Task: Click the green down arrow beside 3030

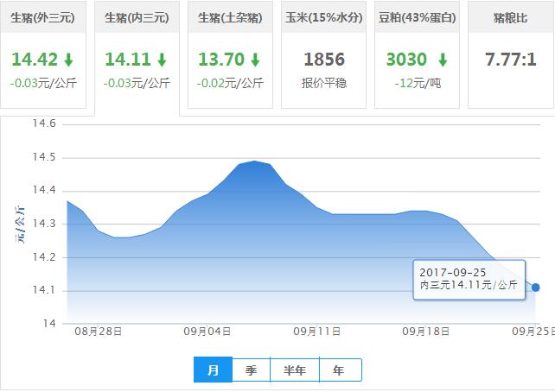Action: coord(442,60)
